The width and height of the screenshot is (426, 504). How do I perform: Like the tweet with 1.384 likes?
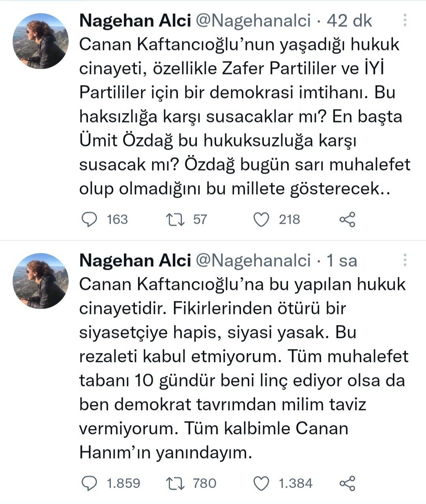tap(261, 483)
